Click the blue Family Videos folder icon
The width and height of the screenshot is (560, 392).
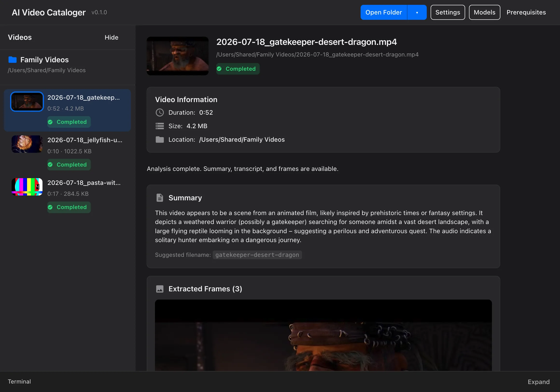click(13, 60)
